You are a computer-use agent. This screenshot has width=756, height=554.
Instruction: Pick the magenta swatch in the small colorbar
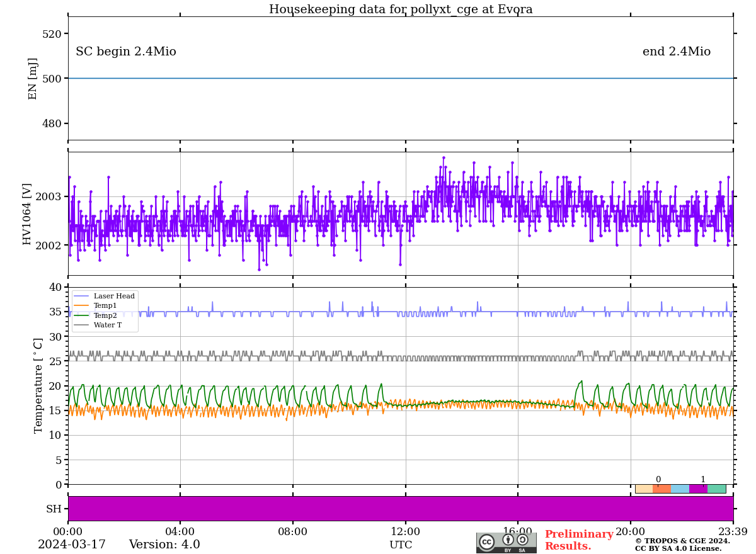pos(698,489)
